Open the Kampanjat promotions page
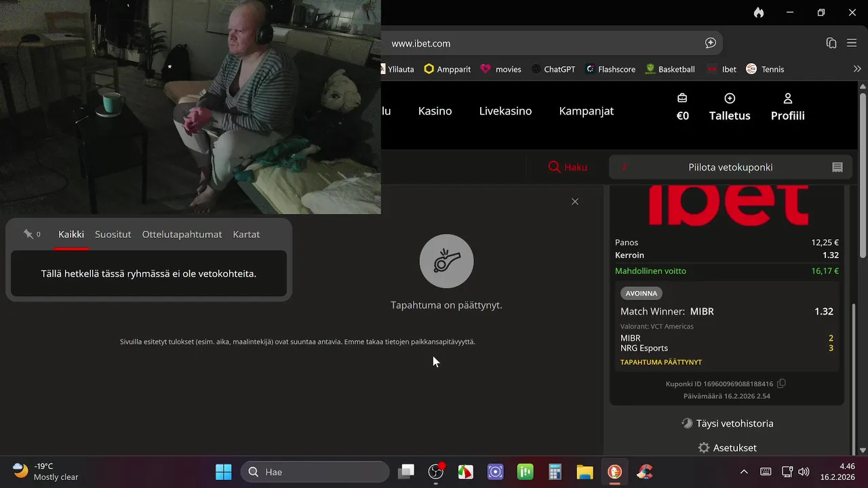This screenshot has width=868, height=488. [x=586, y=111]
